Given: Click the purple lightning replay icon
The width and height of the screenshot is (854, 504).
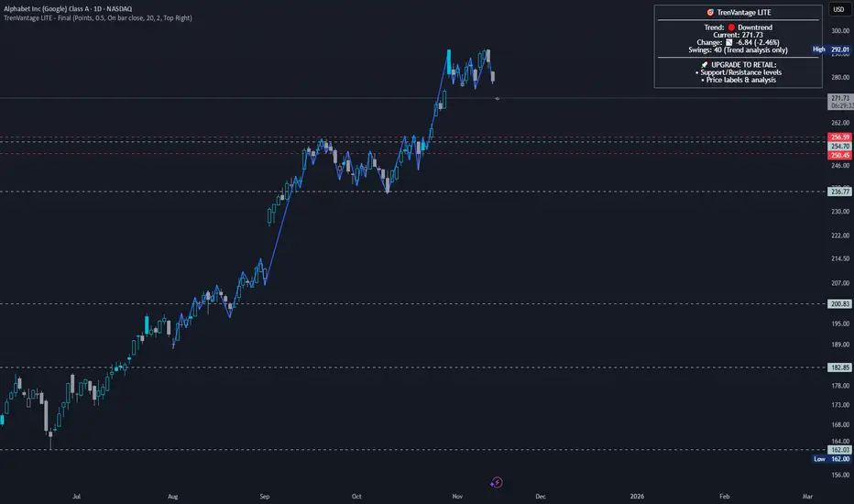Looking at the screenshot, I should pos(496,482).
